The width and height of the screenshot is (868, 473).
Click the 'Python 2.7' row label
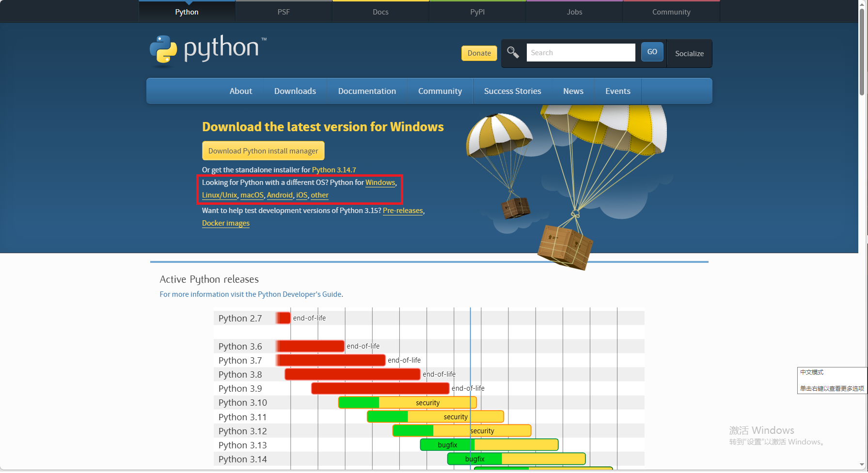click(240, 319)
